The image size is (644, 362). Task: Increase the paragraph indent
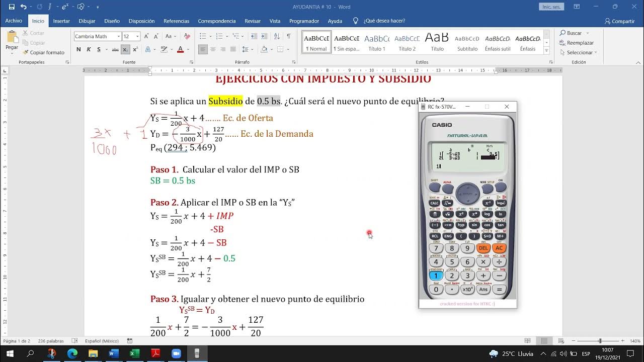pyautogui.click(x=265, y=36)
